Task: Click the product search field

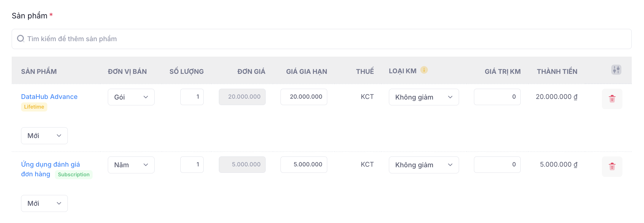Action: [321, 39]
